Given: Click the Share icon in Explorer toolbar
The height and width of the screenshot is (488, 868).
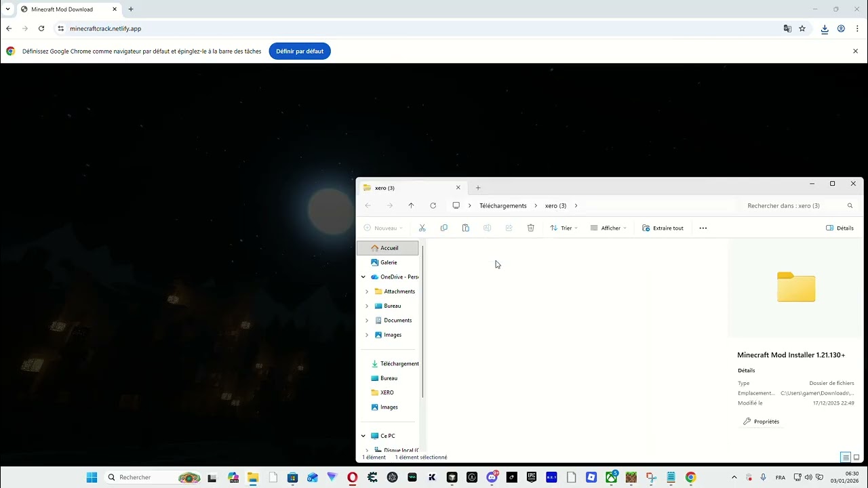Looking at the screenshot, I should coord(509,228).
